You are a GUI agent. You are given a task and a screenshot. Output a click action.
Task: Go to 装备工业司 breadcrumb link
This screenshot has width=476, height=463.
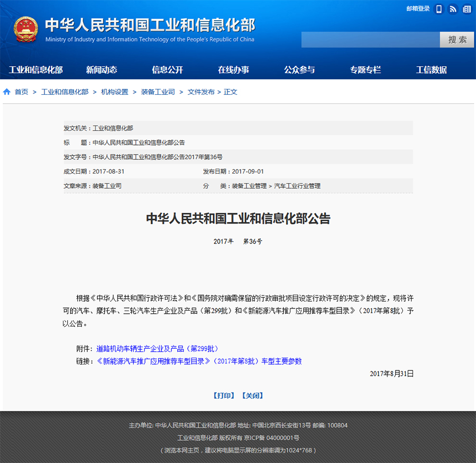point(158,92)
